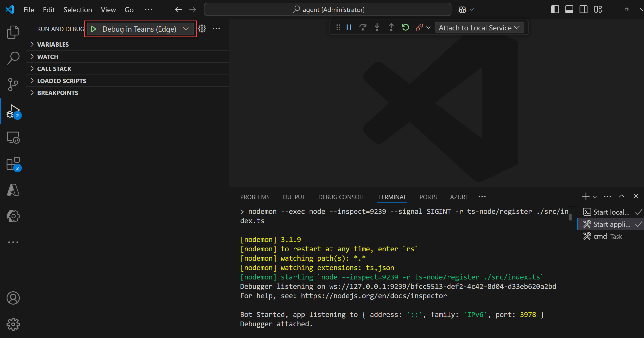Screen dimensions: 644x338
Task: Toggle bottom panel visibility
Action: tap(569, 10)
